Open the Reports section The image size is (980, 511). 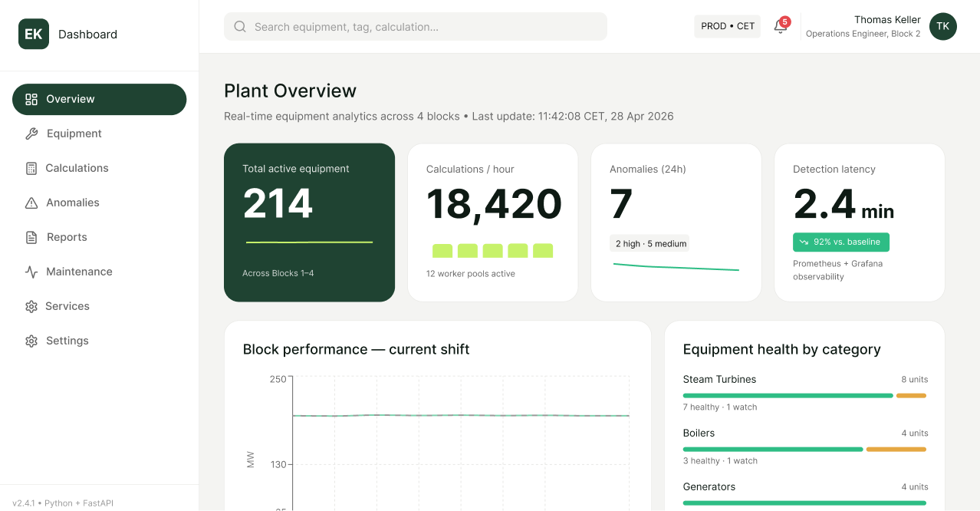click(100, 237)
